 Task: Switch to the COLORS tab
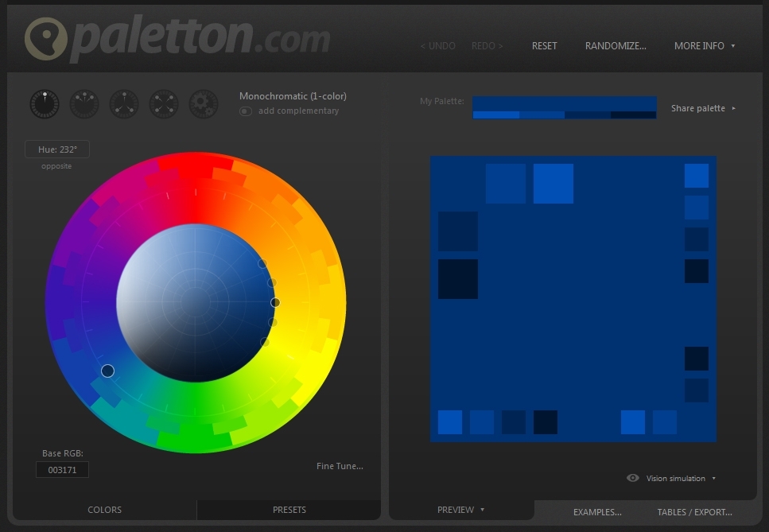click(104, 510)
